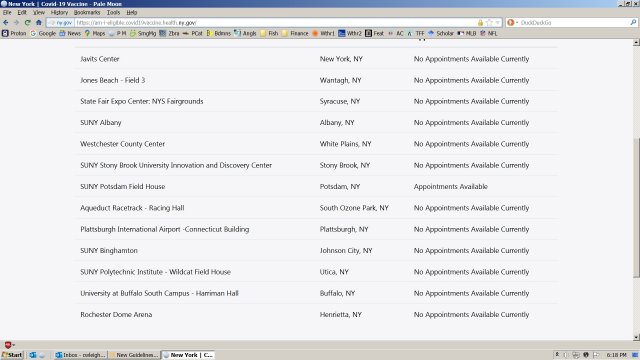The width and height of the screenshot is (640, 360).
Task: Click the browser Back arrow
Action: (6, 23)
